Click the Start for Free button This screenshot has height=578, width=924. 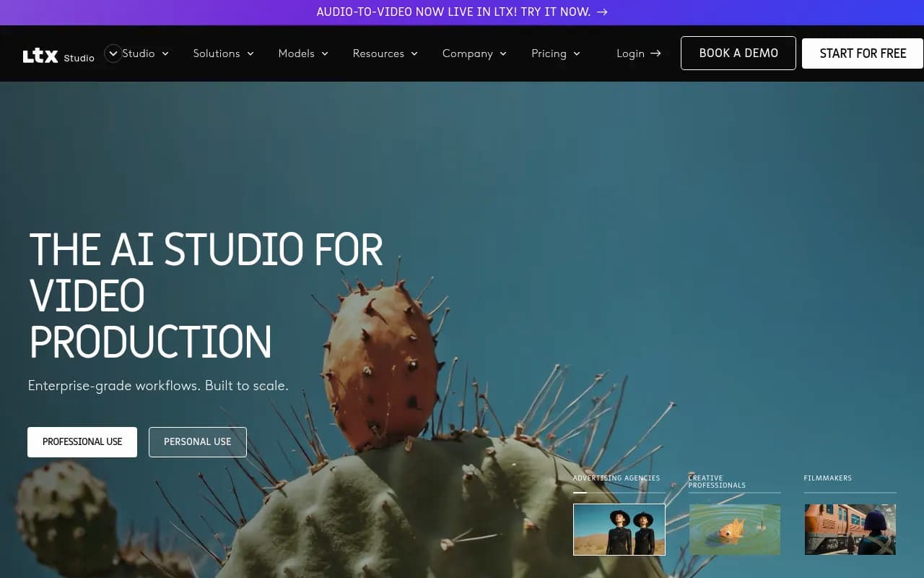click(x=863, y=53)
